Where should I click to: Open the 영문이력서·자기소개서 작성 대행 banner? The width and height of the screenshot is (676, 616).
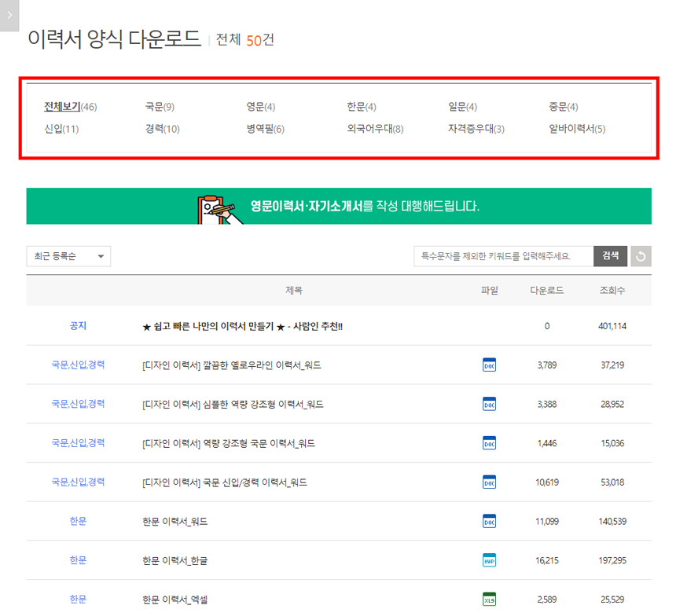(x=339, y=206)
